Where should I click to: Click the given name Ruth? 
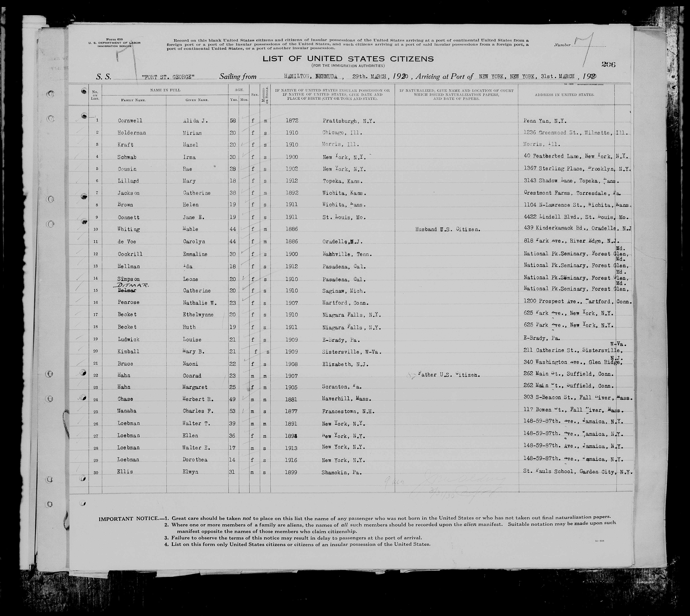pos(189,327)
